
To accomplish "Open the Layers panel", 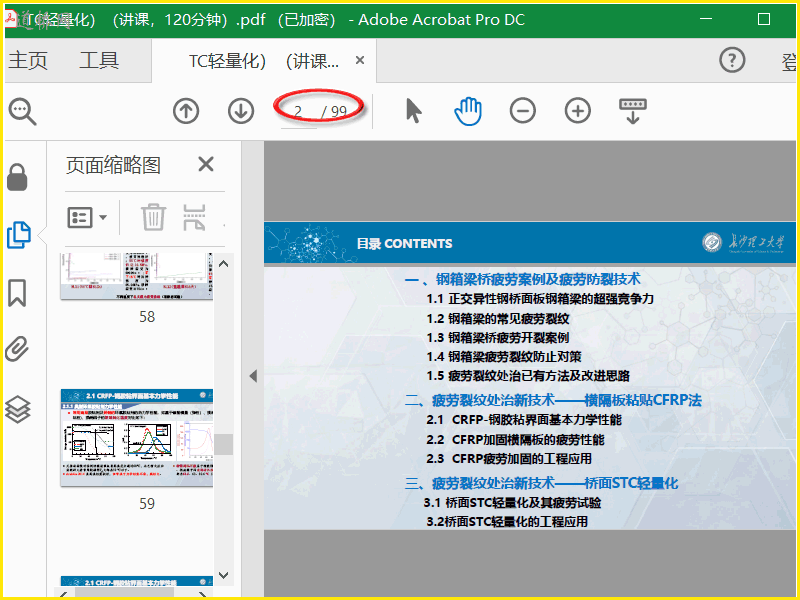I will click(18, 410).
